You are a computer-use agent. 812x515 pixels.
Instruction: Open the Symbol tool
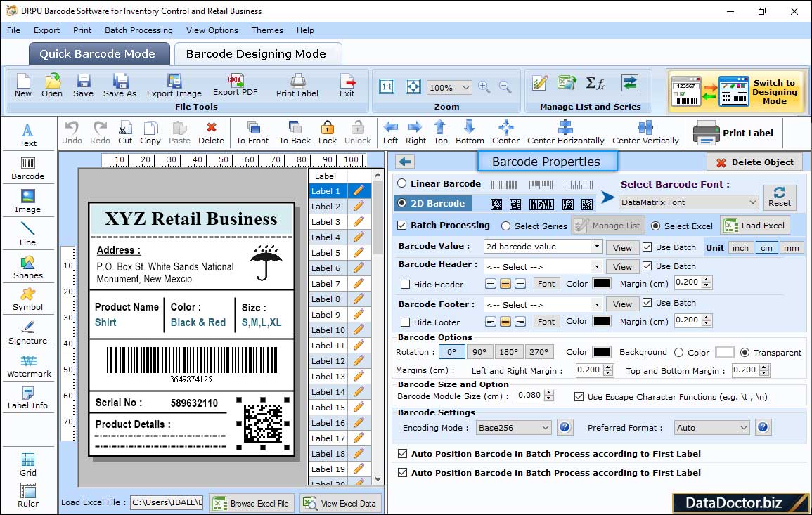(x=28, y=300)
